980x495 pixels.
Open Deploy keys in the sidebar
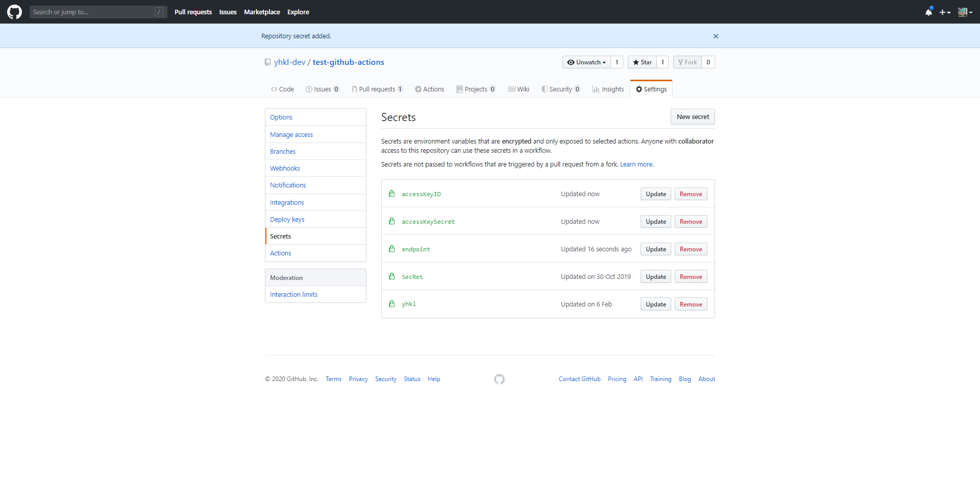pyautogui.click(x=315, y=219)
